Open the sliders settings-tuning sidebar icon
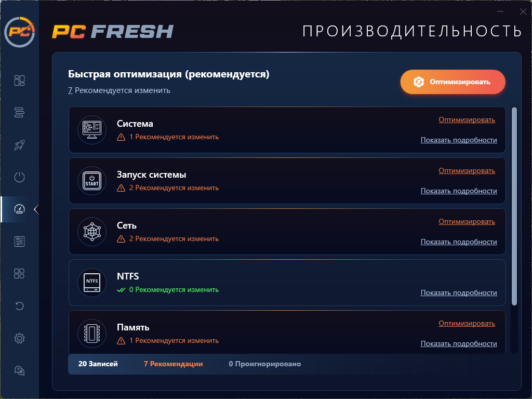 coord(19,242)
